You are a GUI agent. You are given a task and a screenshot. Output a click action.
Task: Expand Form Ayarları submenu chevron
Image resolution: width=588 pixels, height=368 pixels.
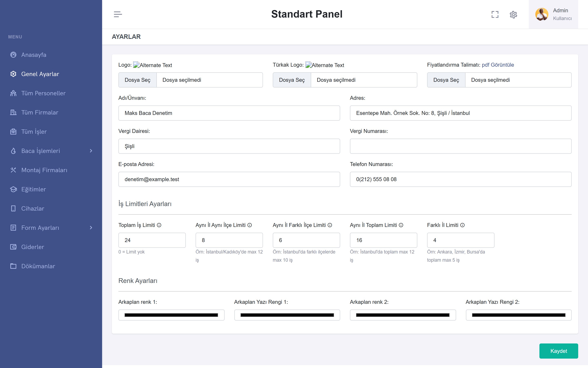tap(91, 228)
